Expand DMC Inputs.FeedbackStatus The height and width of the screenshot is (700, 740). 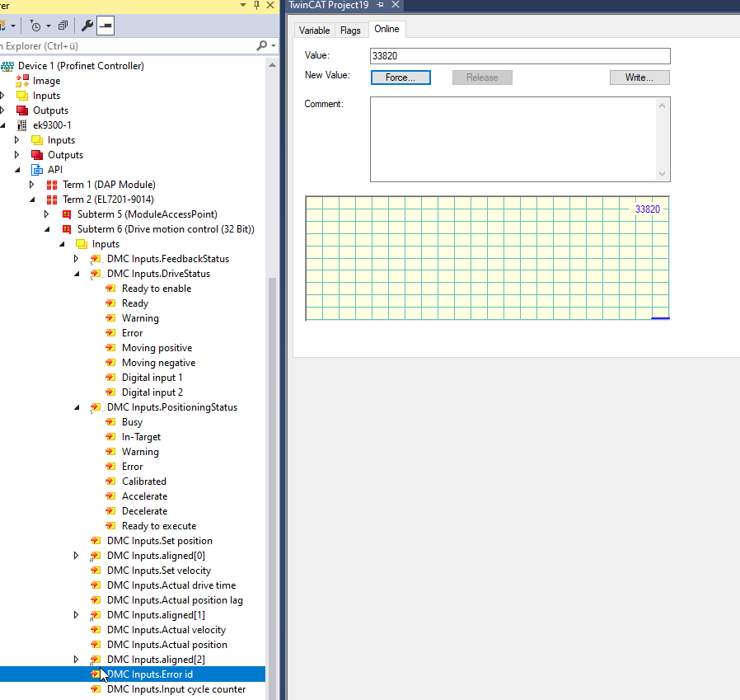click(x=77, y=259)
